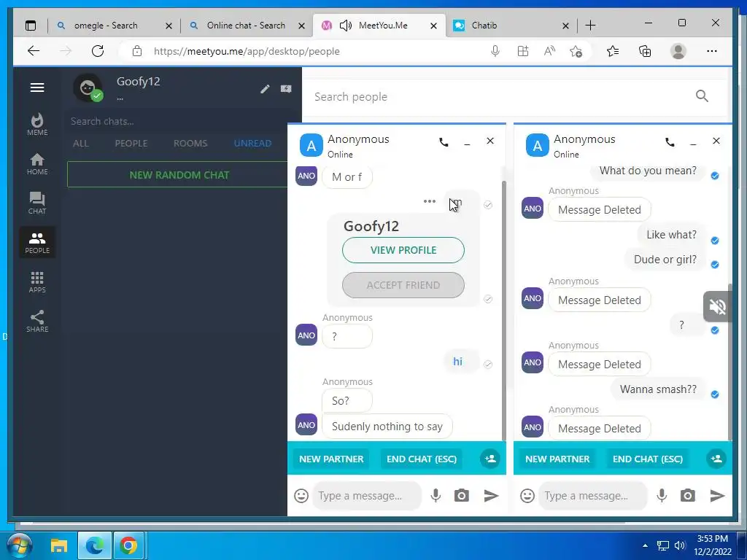Start a call in right Anonymous chat
Image resolution: width=747 pixels, height=560 pixels.
670,141
